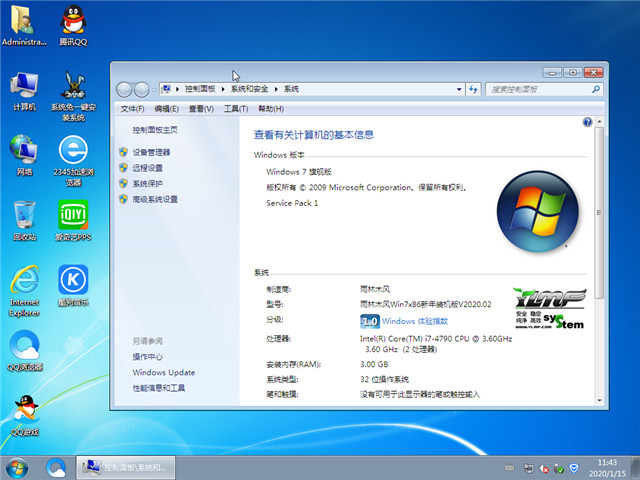640x480 pixels.
Task: Open 系统保护 in the sidebar
Action: click(x=147, y=183)
